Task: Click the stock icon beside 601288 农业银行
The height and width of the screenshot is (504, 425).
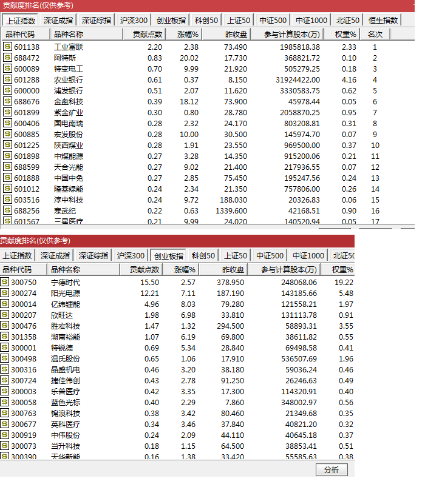Action: coord(7,79)
